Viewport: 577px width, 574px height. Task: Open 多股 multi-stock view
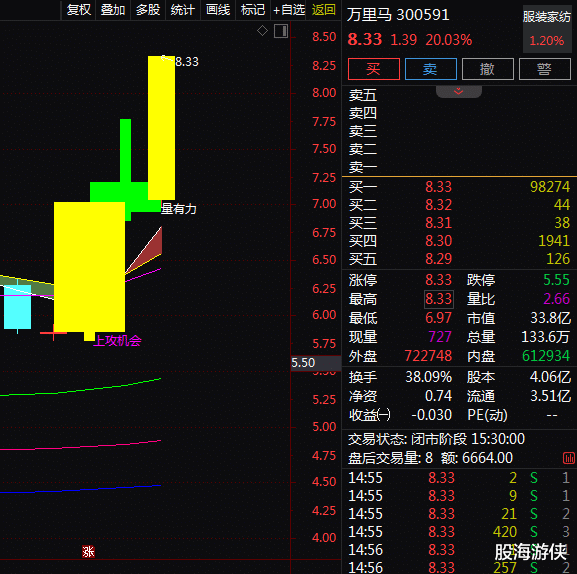[148, 10]
